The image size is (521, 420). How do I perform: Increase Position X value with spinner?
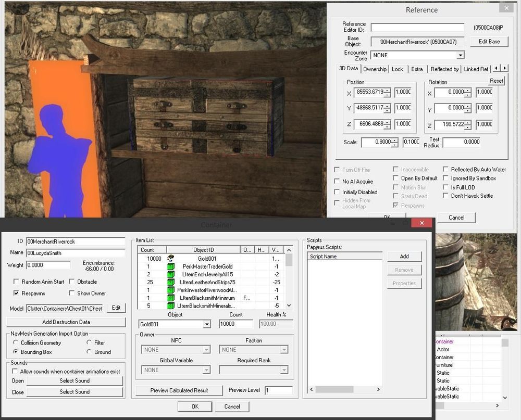coord(387,91)
